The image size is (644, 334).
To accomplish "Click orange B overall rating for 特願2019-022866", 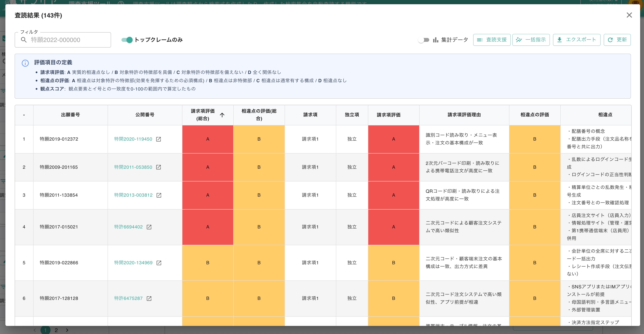I will click(x=208, y=263).
